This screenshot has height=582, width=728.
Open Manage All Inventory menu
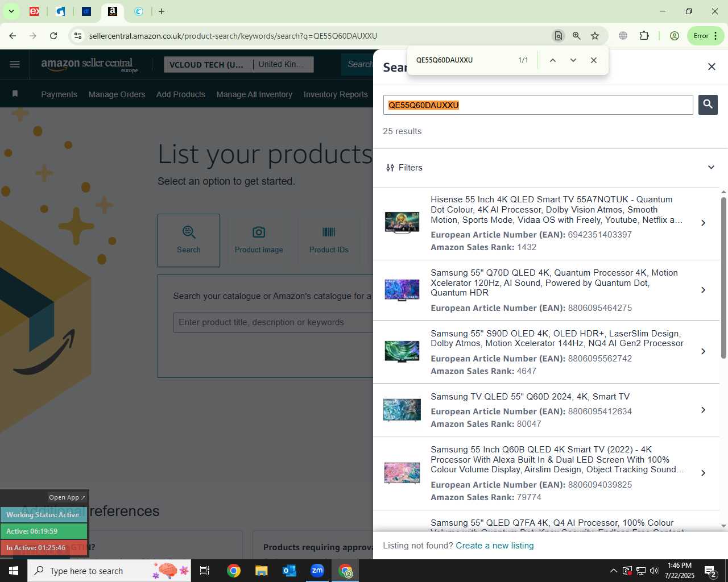tap(254, 94)
